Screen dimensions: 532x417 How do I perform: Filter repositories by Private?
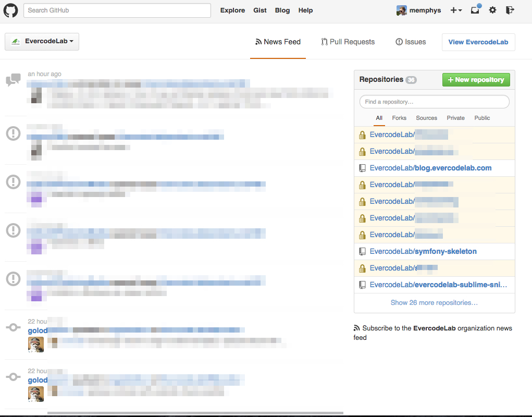[455, 118]
